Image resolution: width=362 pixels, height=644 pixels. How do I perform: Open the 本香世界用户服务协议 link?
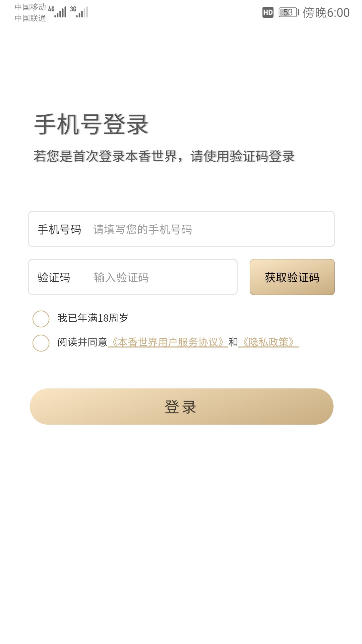point(168,342)
